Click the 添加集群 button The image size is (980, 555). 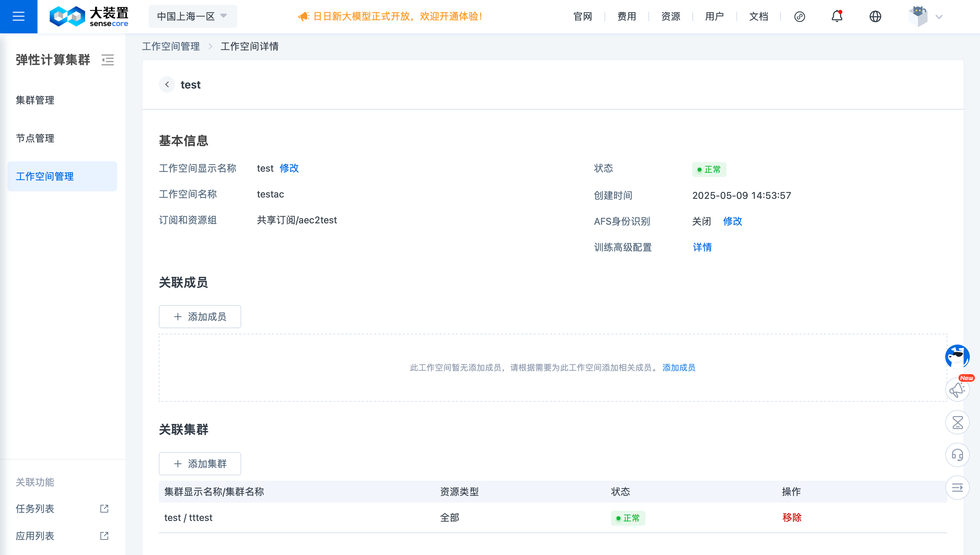coord(200,463)
